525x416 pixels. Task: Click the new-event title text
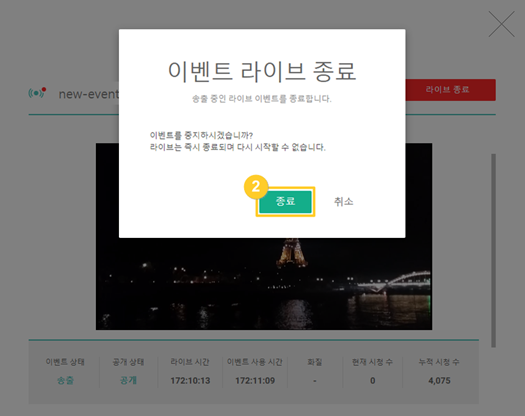pos(88,94)
